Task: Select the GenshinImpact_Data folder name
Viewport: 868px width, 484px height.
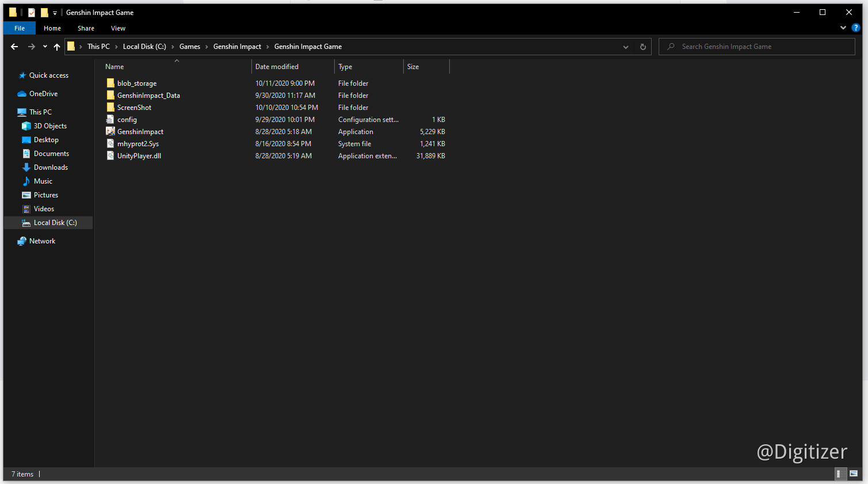Action: (x=148, y=96)
